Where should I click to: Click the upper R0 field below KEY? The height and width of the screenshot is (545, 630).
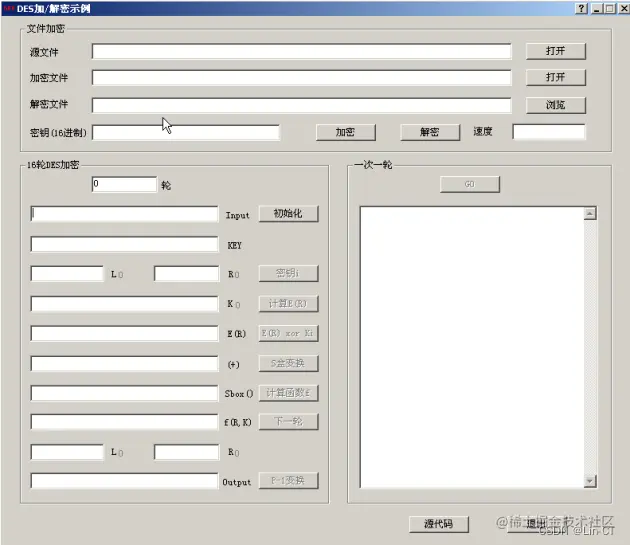(186, 274)
